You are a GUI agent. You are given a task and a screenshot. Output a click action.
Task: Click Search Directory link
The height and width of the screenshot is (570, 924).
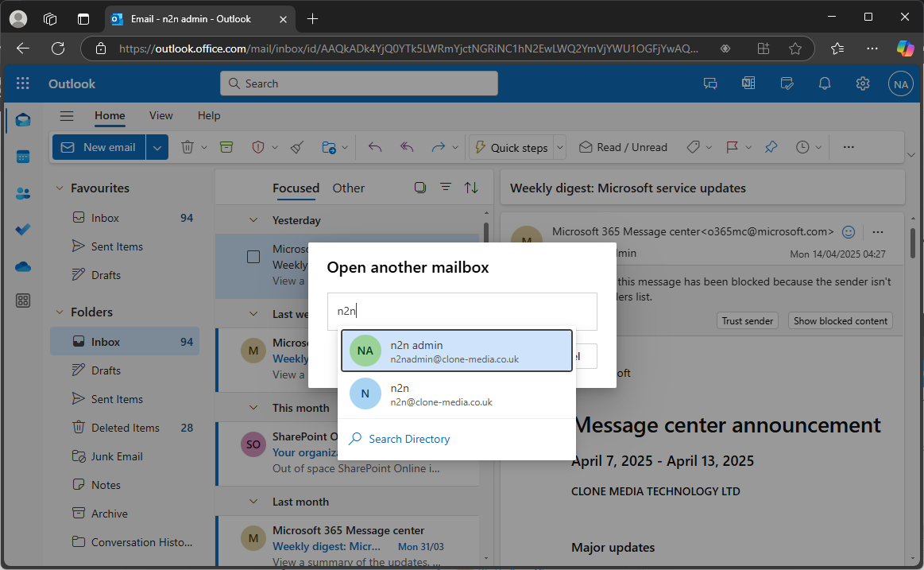[409, 439]
